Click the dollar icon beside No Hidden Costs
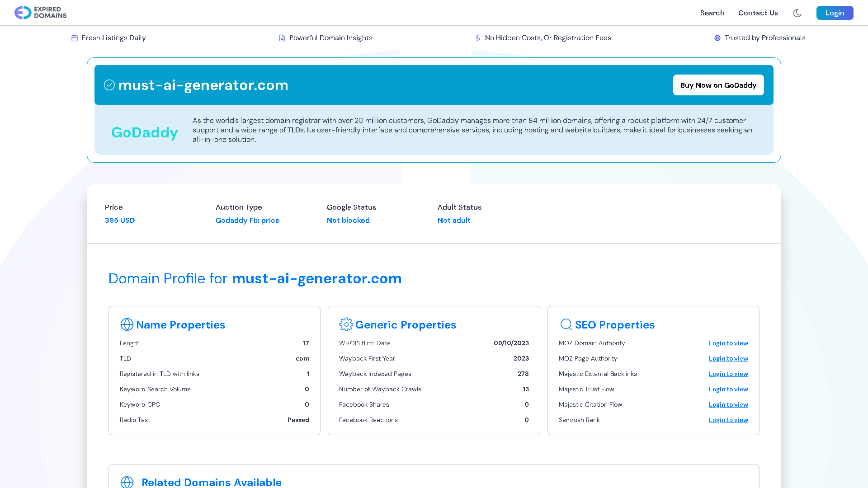The height and width of the screenshot is (488, 868). 478,38
